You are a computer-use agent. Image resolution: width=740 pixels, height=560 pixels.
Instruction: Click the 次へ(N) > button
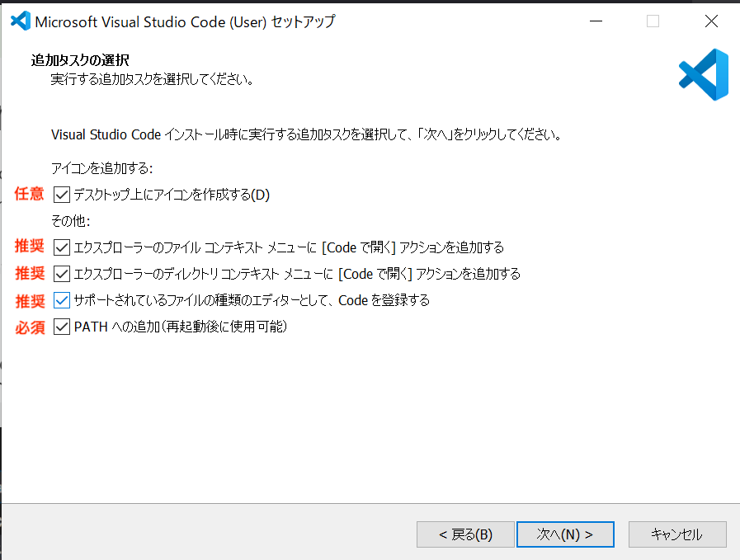coord(565,534)
